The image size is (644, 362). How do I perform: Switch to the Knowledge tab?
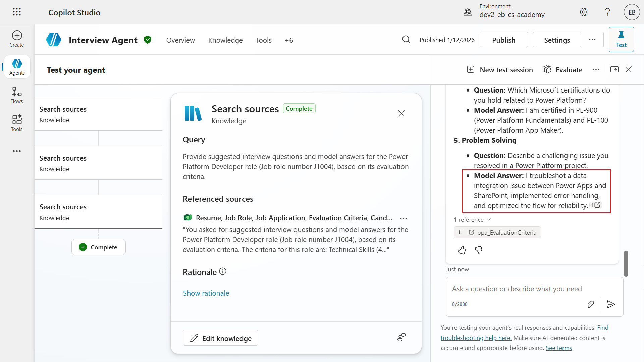(x=225, y=40)
